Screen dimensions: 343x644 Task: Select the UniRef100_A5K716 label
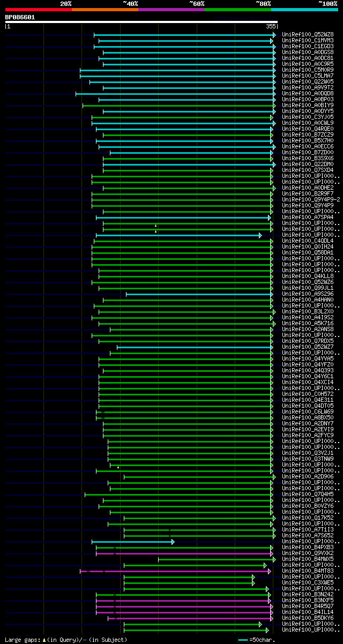(x=308, y=323)
